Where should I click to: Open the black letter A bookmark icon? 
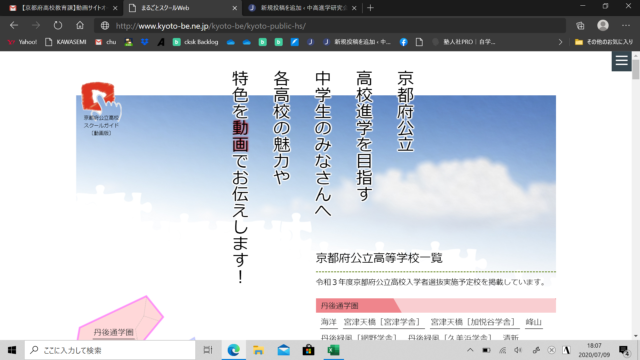tap(161, 42)
